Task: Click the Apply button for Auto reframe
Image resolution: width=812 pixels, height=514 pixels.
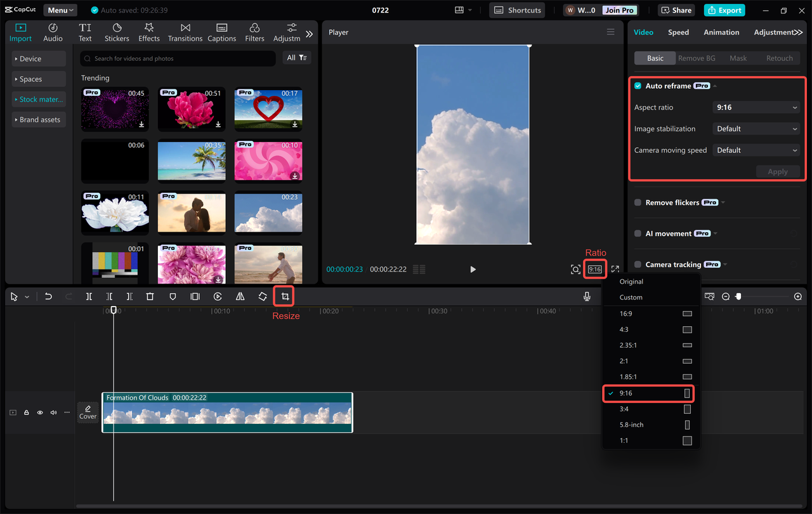Action: [x=778, y=171]
